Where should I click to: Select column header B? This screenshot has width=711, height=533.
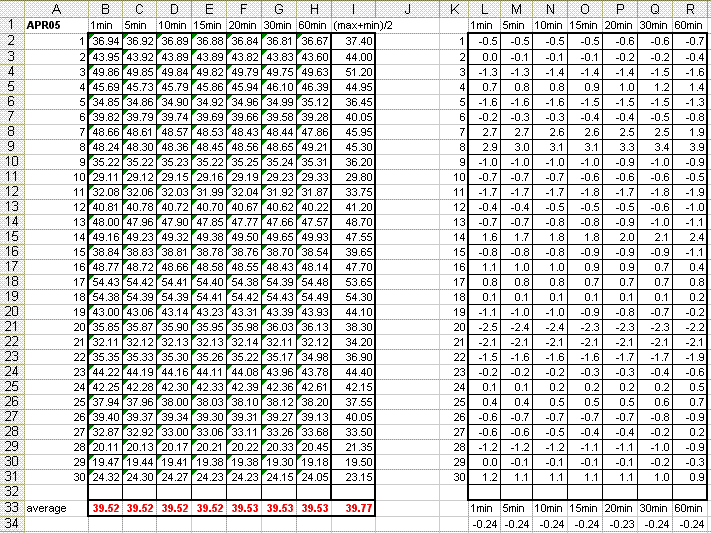[105, 9]
